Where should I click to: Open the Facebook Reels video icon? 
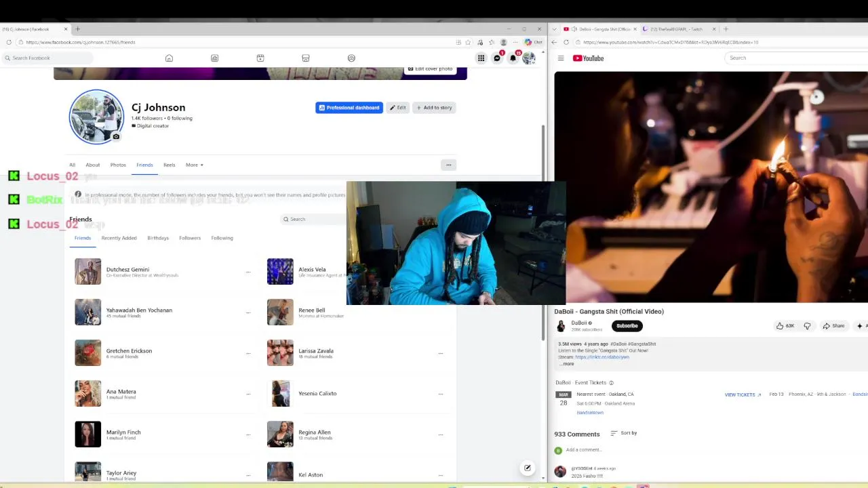(260, 58)
